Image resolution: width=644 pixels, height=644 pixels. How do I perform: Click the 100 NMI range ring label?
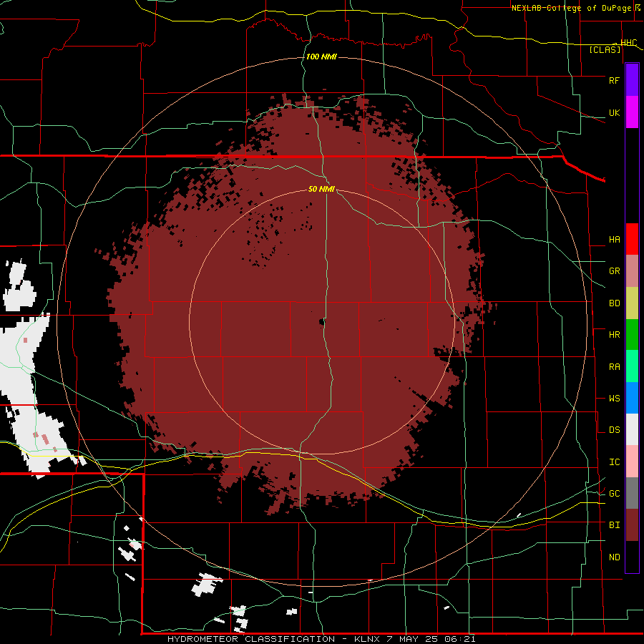pyautogui.click(x=321, y=57)
